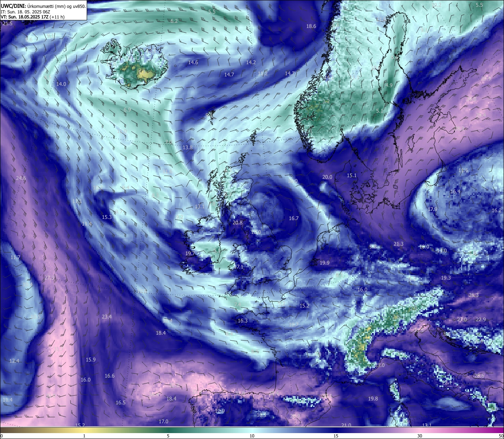Click the '5.1' value over Sweden

380,111
